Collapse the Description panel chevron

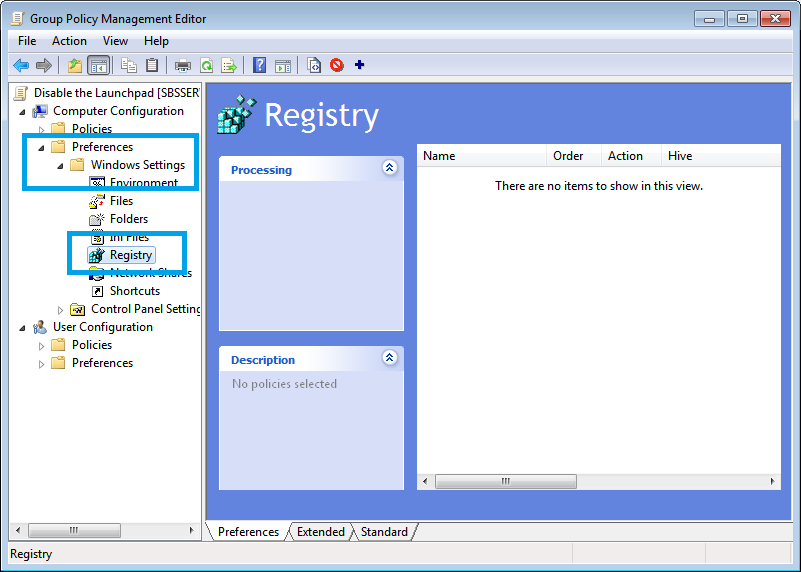coord(390,358)
